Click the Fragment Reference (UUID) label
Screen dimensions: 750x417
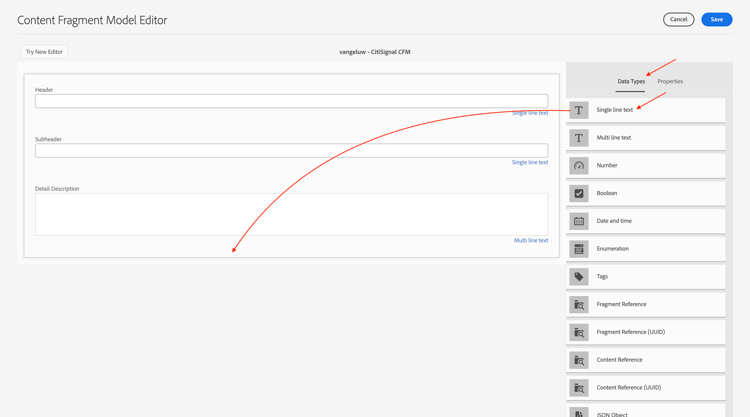[630, 332]
